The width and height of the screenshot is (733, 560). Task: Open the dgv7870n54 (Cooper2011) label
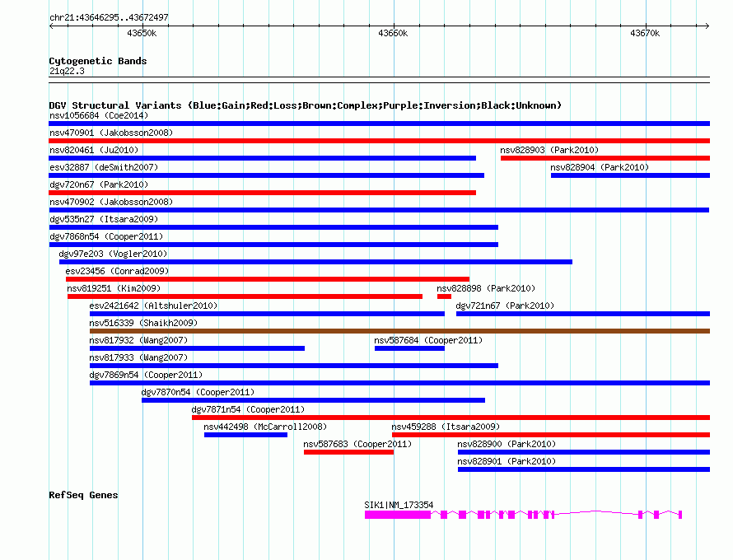coord(198,392)
